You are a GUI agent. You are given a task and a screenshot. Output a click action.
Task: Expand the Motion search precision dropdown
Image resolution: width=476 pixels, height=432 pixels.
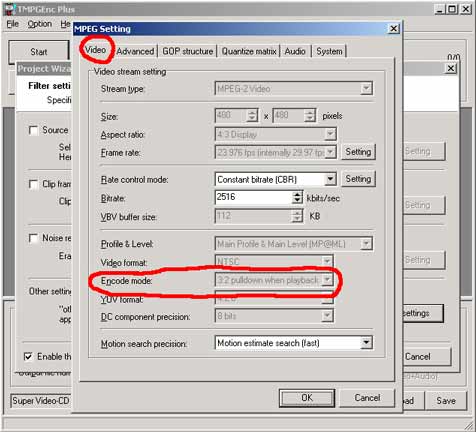click(x=366, y=343)
